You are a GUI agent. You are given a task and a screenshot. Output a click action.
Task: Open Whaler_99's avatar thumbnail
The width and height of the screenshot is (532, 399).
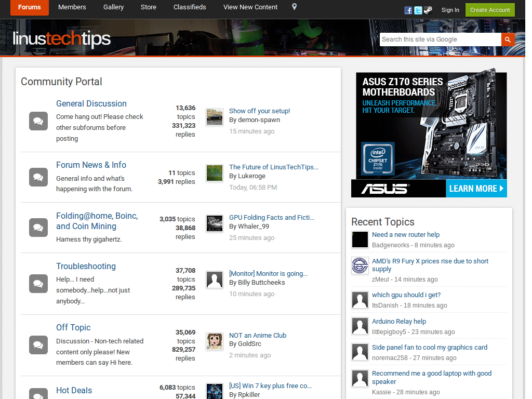(x=215, y=223)
